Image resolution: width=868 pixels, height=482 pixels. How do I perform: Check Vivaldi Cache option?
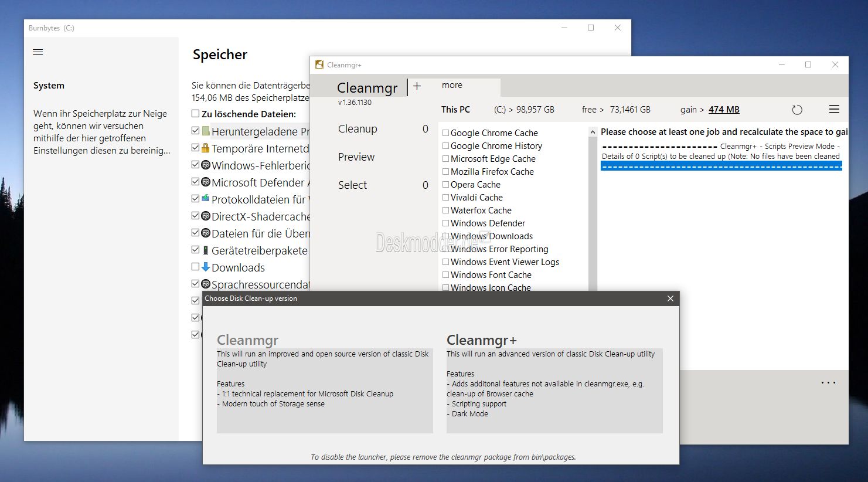tap(446, 198)
